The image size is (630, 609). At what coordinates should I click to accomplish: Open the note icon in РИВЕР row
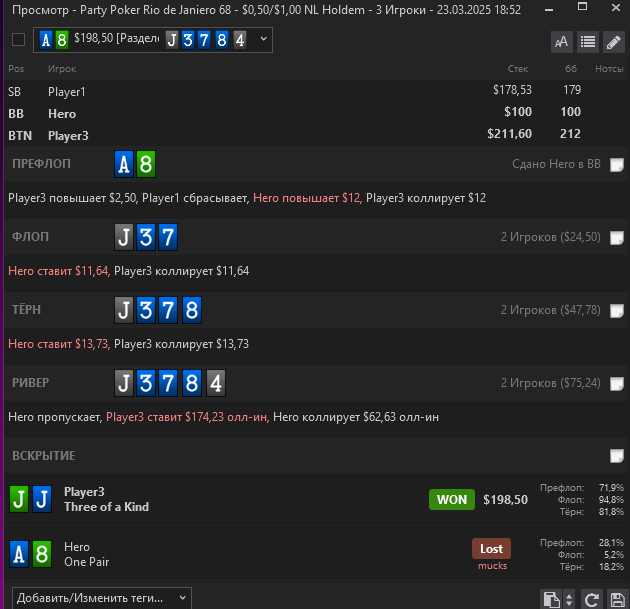click(x=616, y=384)
